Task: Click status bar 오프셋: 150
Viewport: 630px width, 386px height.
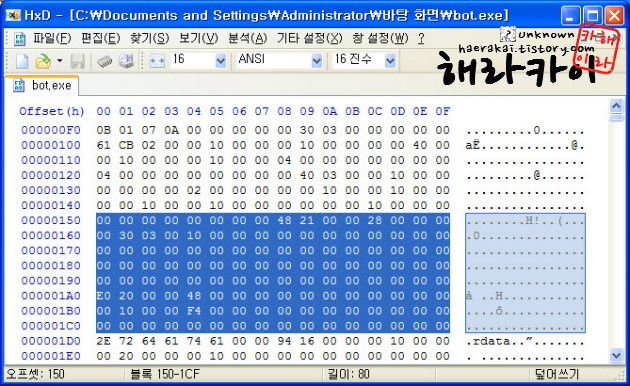Action: point(35,374)
